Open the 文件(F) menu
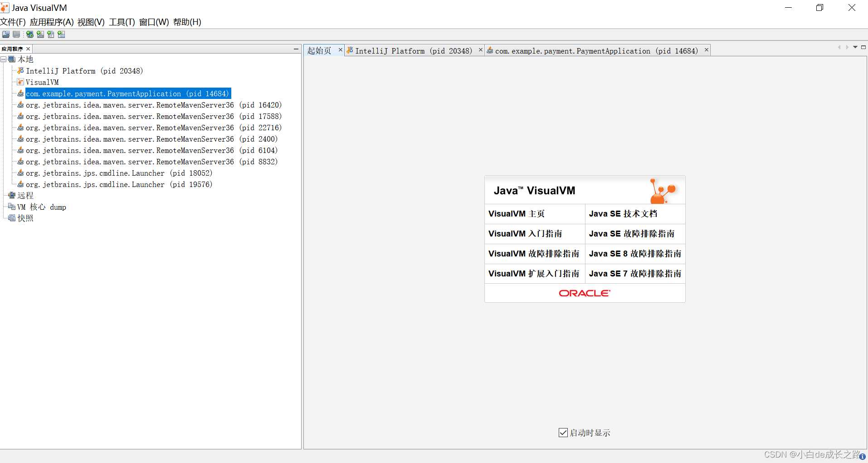868x463 pixels. [x=13, y=22]
